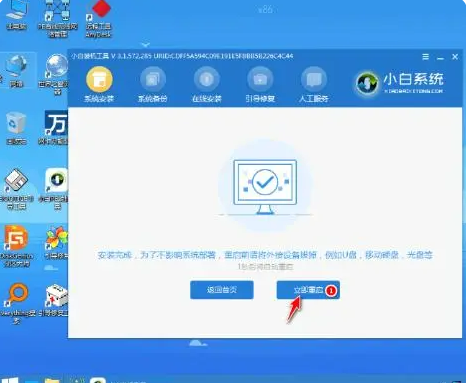Open the 网络 desktop icon
The width and height of the screenshot is (466, 383).
(16, 71)
